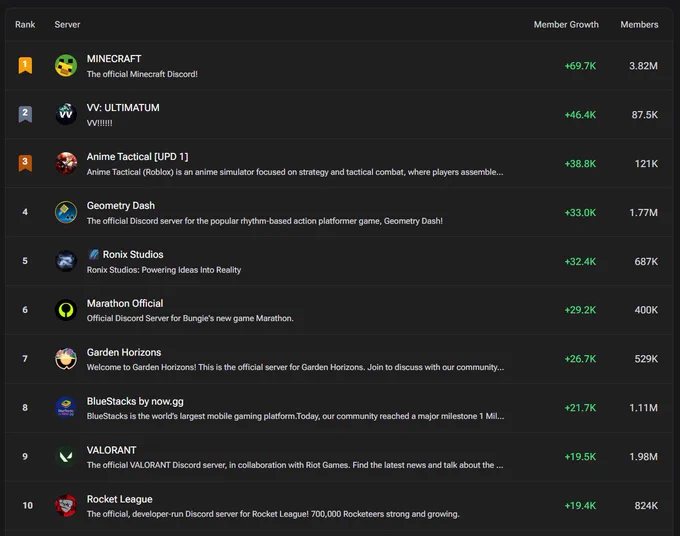
Task: Open the Marathon Official server name
Action: pyautogui.click(x=125, y=303)
